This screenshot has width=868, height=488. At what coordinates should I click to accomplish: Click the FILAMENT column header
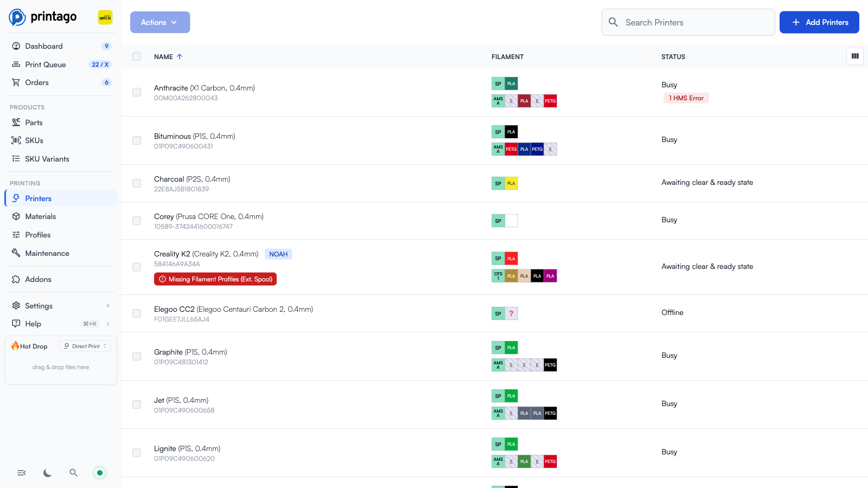[508, 56]
